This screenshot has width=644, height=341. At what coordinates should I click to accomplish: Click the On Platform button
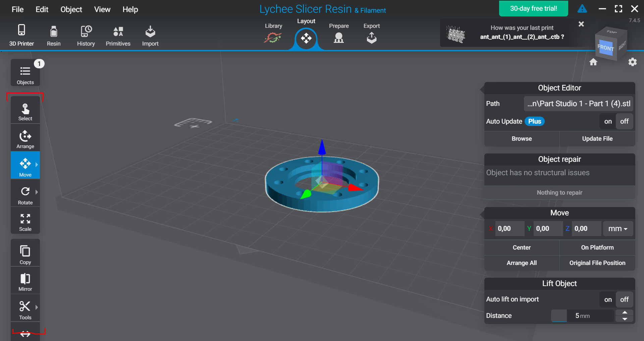(597, 248)
